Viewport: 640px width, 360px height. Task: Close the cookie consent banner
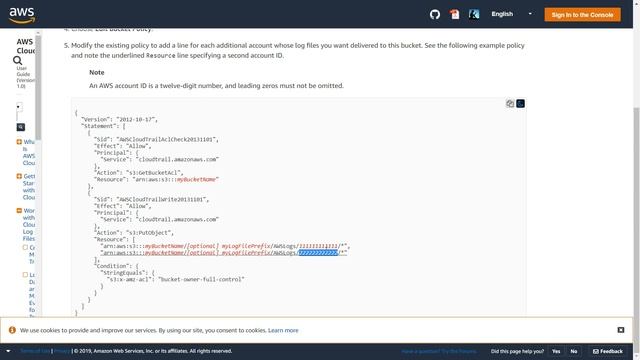point(621,330)
